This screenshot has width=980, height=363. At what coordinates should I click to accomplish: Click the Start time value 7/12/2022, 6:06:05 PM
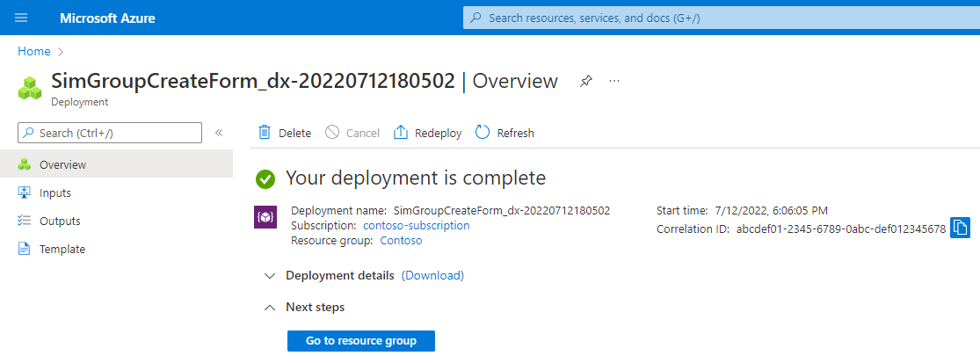771,211
